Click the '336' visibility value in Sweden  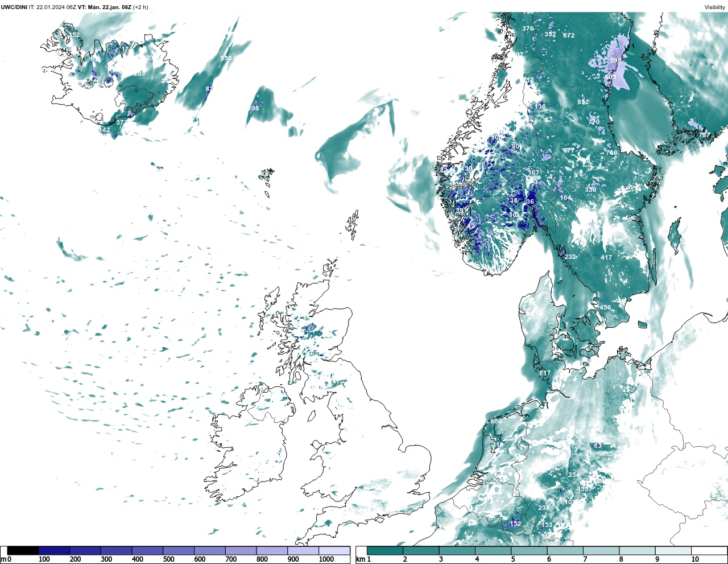click(x=590, y=189)
